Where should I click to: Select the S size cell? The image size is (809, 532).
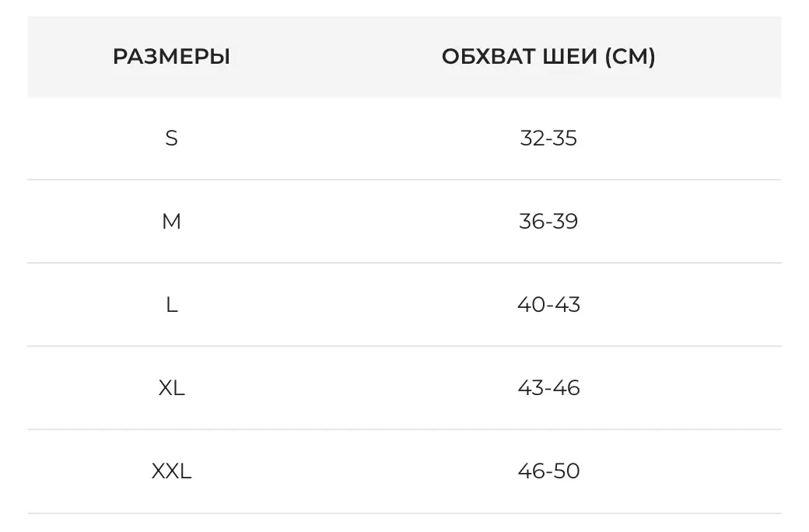point(171,138)
